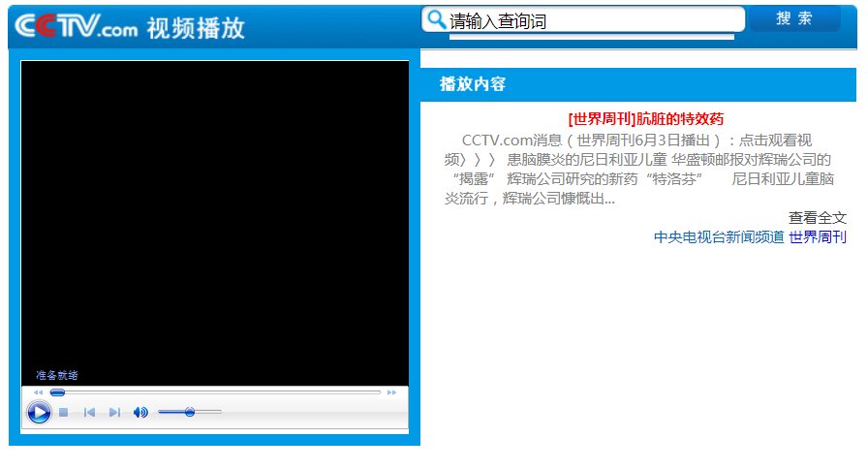This screenshot has width=868, height=469.
Task: Click the video seek bar track
Action: pyautogui.click(x=223, y=392)
